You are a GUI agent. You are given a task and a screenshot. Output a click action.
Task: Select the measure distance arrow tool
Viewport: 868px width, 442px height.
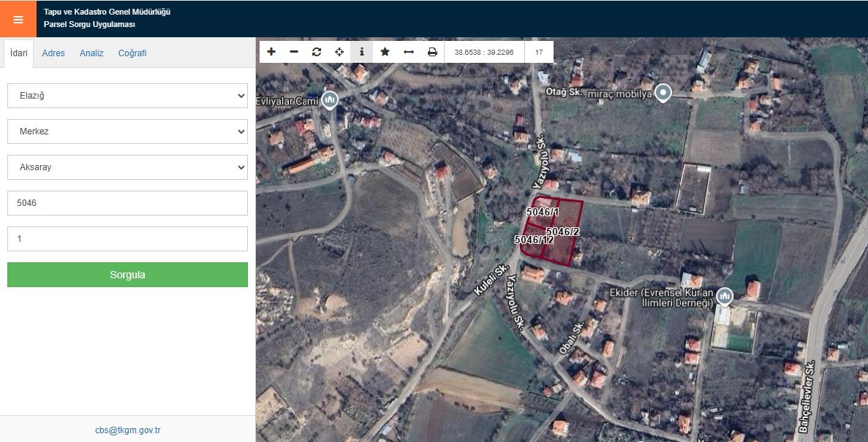pyautogui.click(x=409, y=52)
